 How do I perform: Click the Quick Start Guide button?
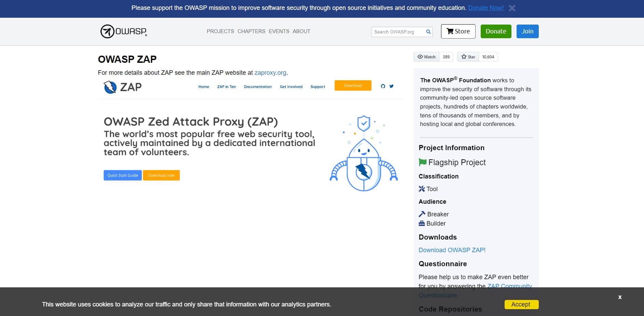(x=122, y=175)
